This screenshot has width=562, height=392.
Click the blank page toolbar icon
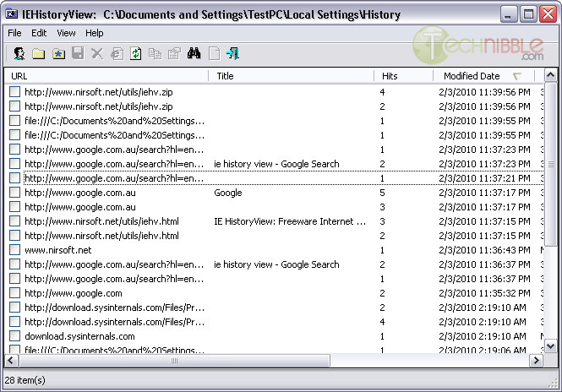(214, 54)
